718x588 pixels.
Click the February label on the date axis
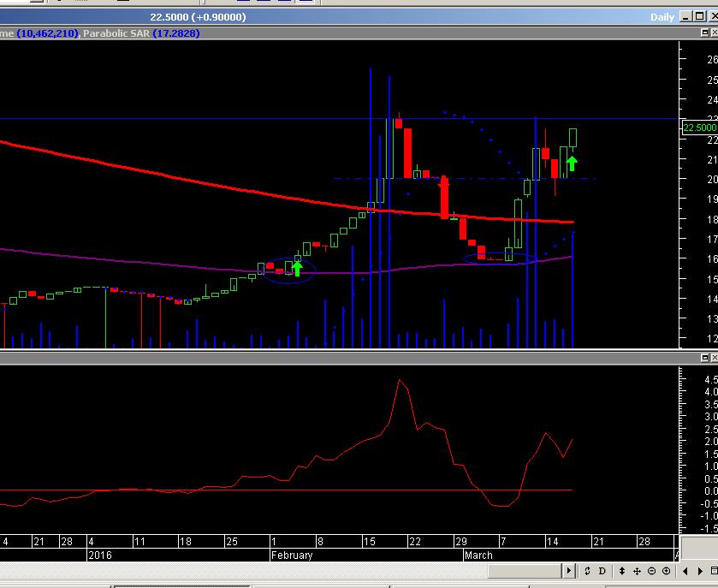click(x=292, y=555)
